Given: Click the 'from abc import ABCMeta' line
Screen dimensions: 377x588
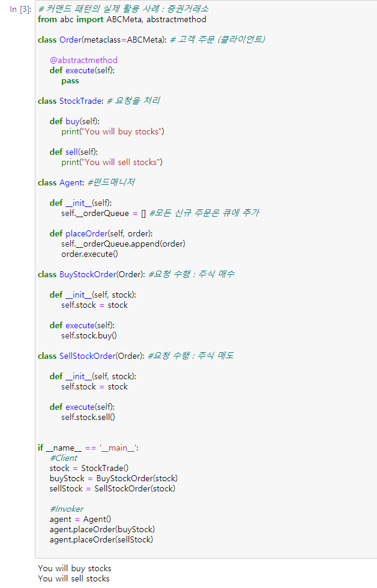Looking at the screenshot, I should pyautogui.click(x=122, y=19).
